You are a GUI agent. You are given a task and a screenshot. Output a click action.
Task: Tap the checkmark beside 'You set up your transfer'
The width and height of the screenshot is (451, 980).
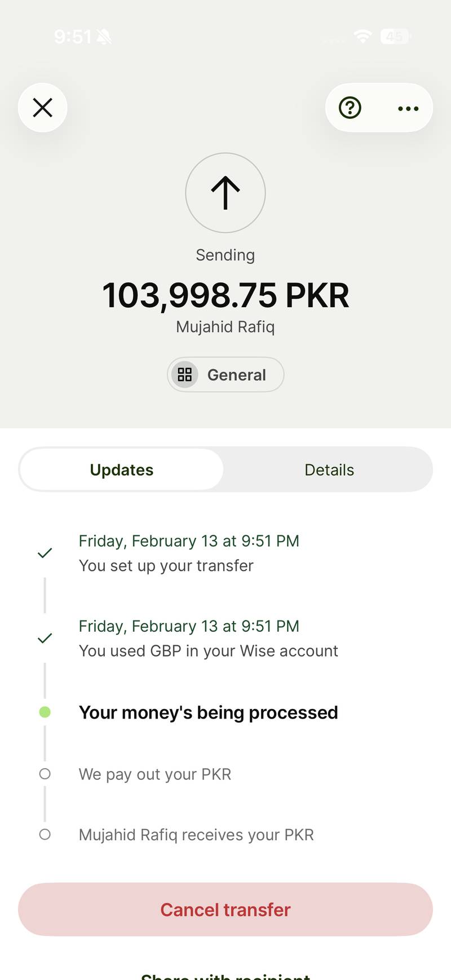45,553
